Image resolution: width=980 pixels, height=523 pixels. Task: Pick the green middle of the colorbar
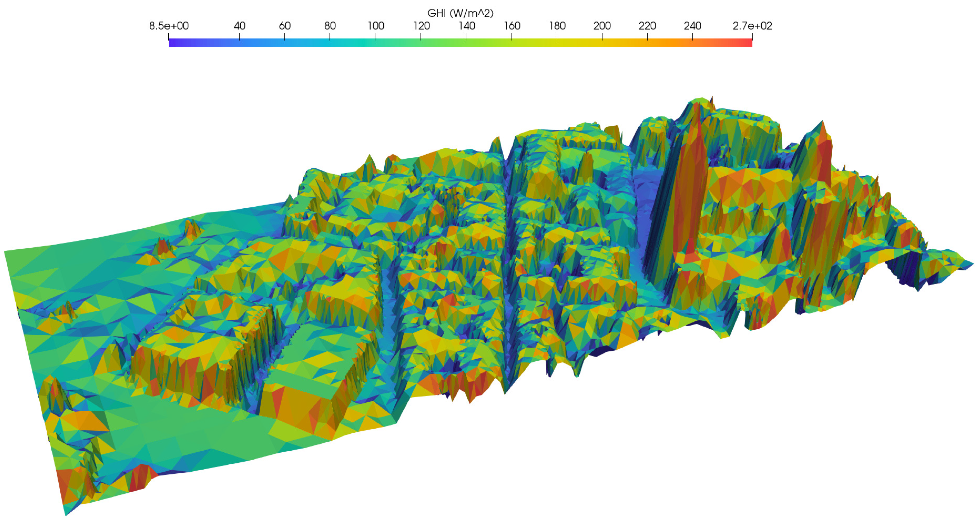point(460,43)
